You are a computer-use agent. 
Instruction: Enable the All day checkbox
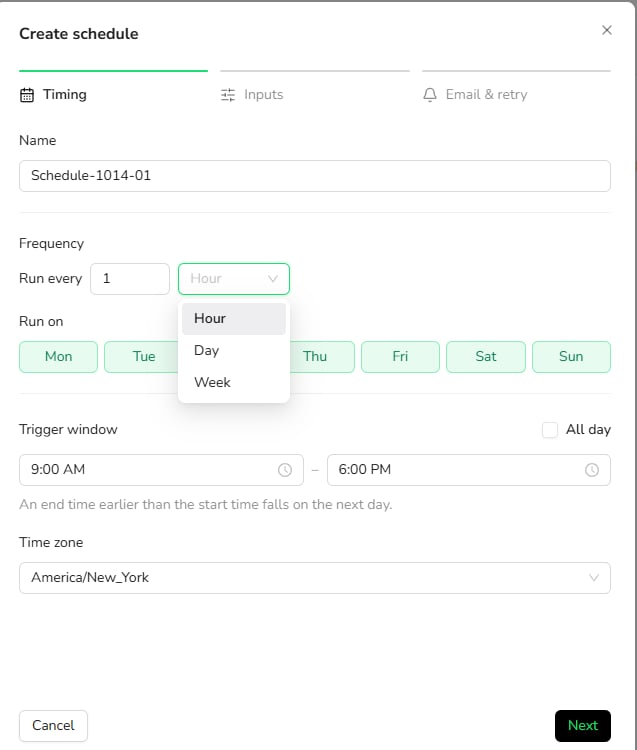click(550, 430)
